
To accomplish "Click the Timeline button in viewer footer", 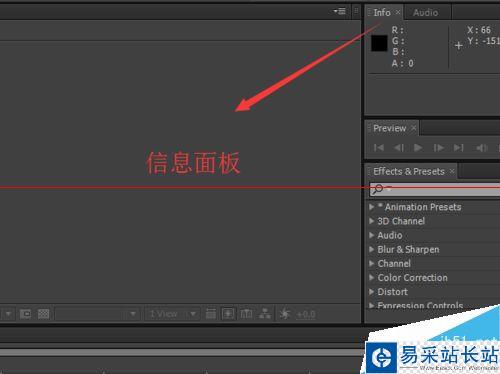I will pos(246,314).
